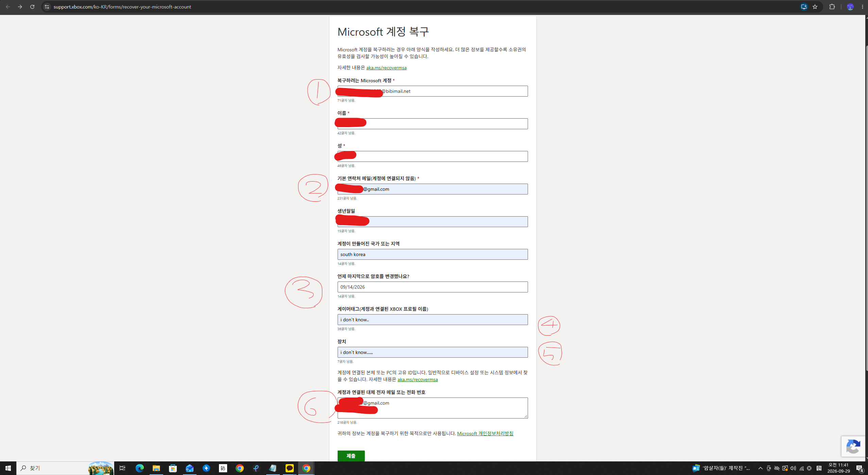Click the install app icon in address bar
Image resolution: width=868 pixels, height=475 pixels.
coord(804,7)
